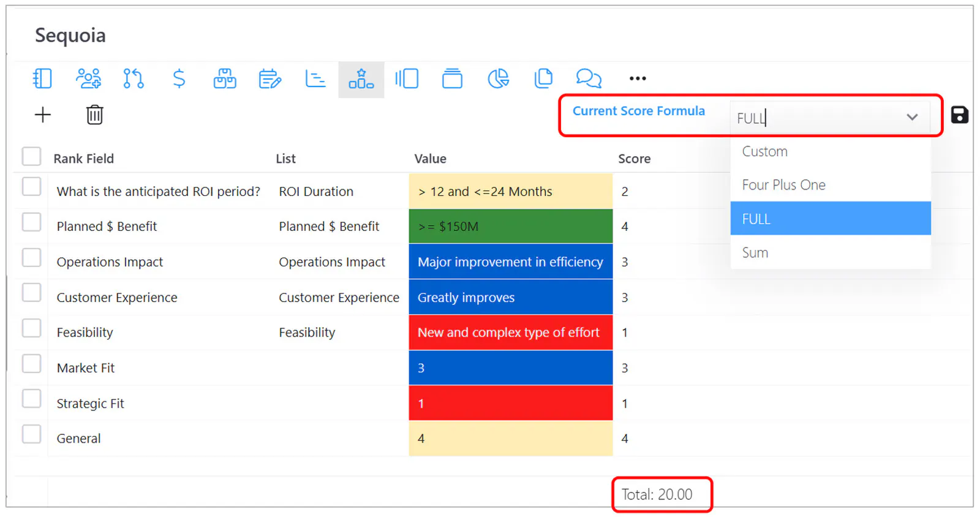Image resolution: width=980 pixels, height=517 pixels.
Task: Click the documents copy icon
Action: 543,79
